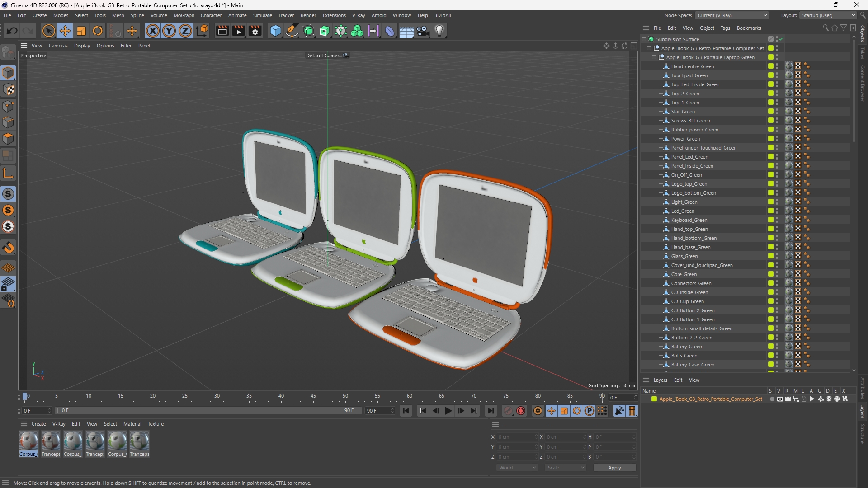Toggle render clapper for the Apple_iBook layer
The image size is (868, 488).
[788, 399]
